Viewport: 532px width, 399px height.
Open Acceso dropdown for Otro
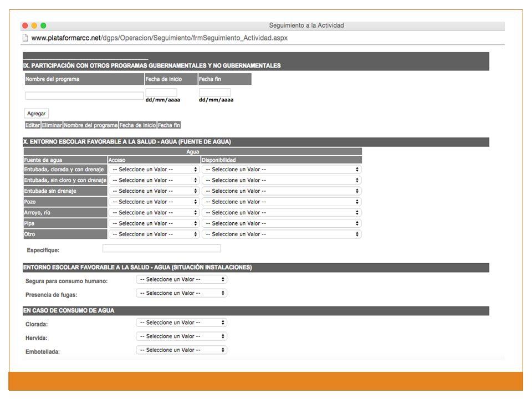coord(155,234)
